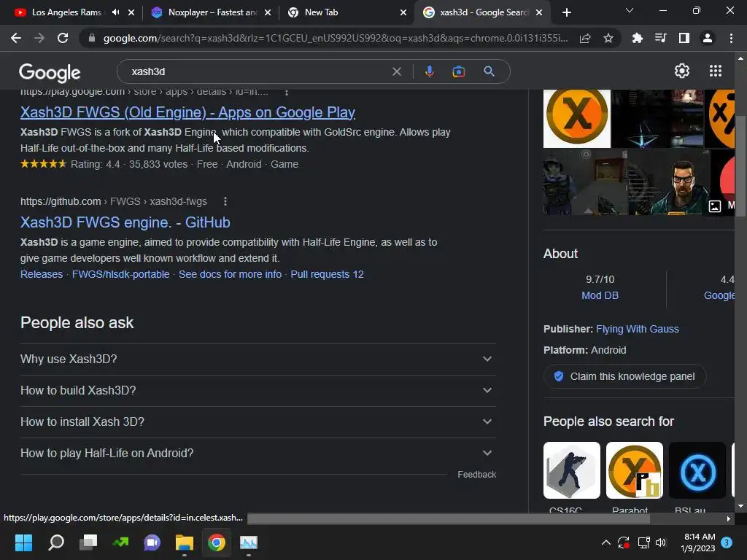Open the 'Pull requests 12' link

327,274
